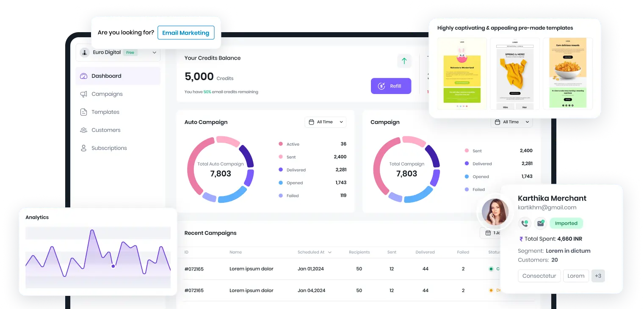Click the Templates document icon
Viewport: 644px width, 309px height.
click(x=83, y=112)
